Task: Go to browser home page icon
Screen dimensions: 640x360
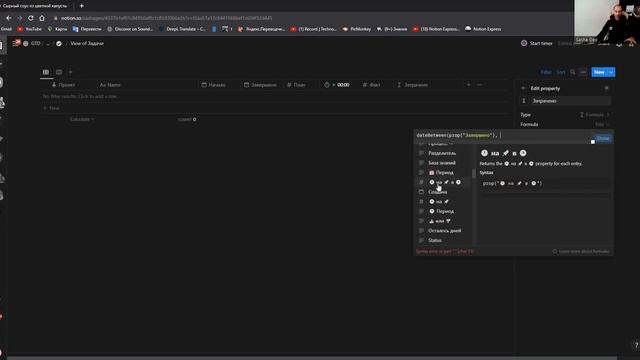Action: (x=42, y=18)
